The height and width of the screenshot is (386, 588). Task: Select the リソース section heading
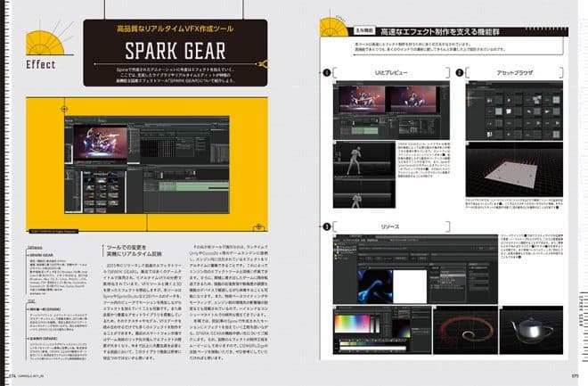tap(390, 227)
